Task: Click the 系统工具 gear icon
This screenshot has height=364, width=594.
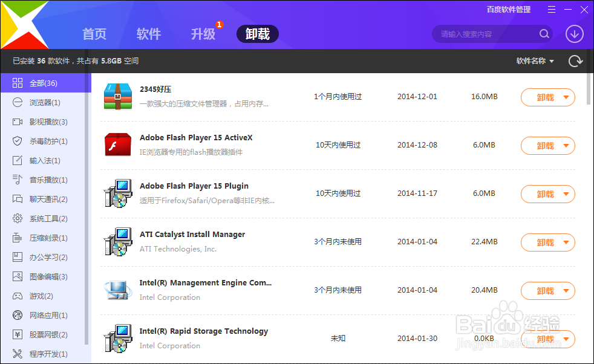Action: (18, 218)
